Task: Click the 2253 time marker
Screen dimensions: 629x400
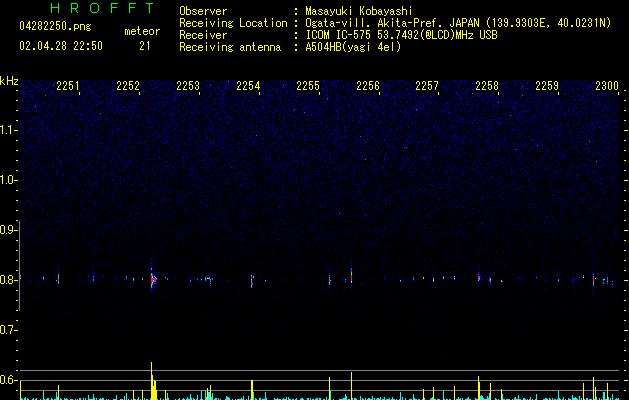Action: point(188,85)
